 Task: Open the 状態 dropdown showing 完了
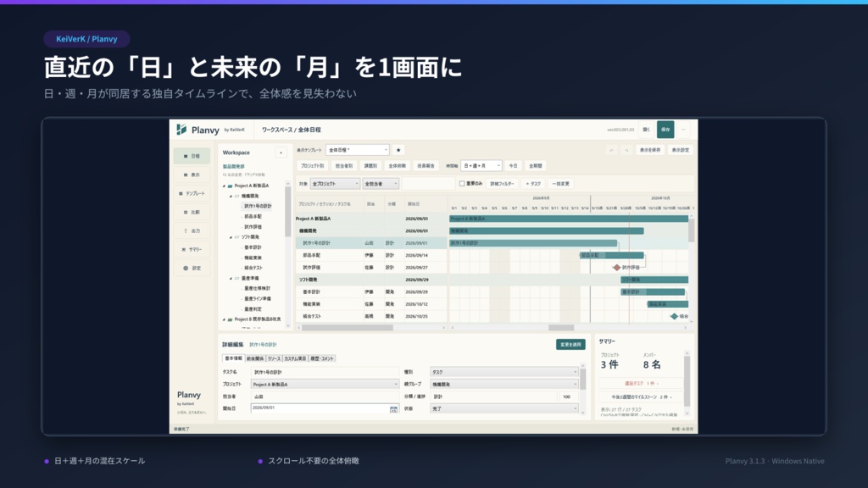click(504, 409)
